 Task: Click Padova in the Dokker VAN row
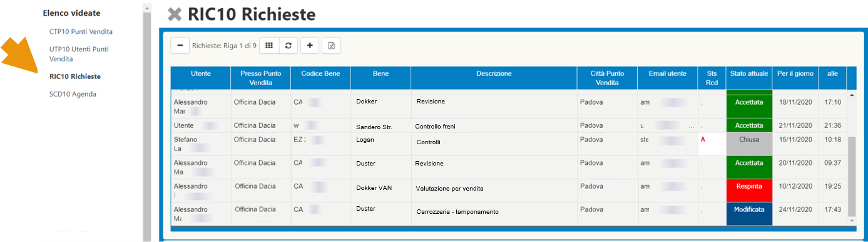(591, 186)
